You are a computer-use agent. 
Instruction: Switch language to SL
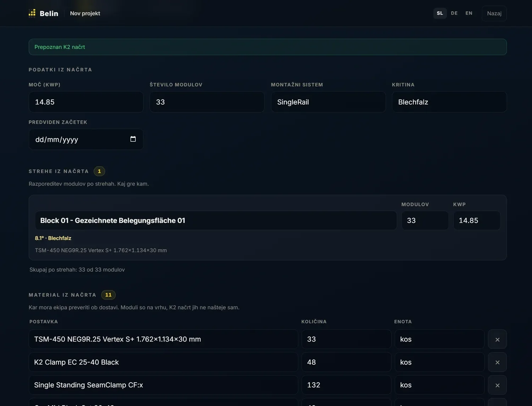440,13
